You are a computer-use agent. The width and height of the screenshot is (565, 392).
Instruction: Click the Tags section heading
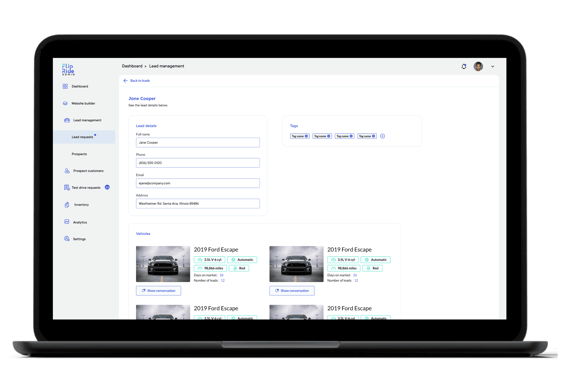pos(294,126)
